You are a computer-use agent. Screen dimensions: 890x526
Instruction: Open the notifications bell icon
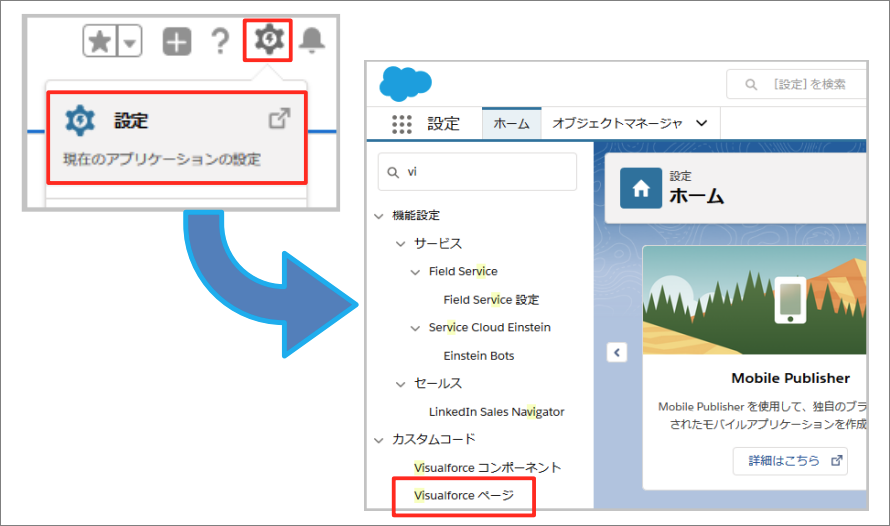312,40
